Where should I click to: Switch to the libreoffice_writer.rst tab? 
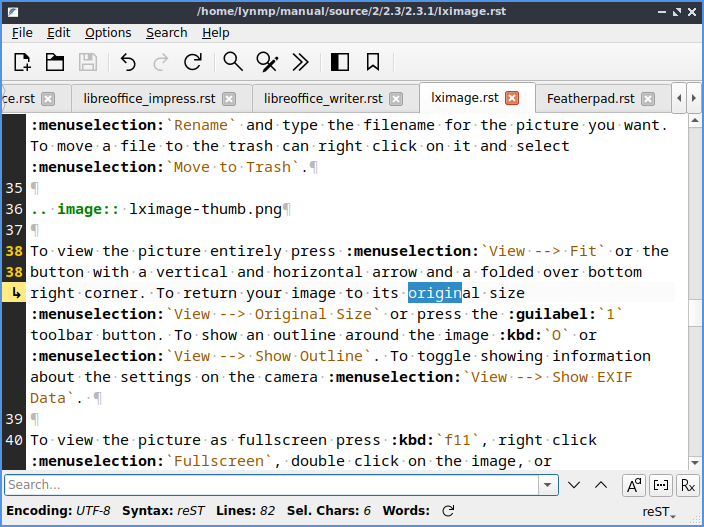point(323,98)
